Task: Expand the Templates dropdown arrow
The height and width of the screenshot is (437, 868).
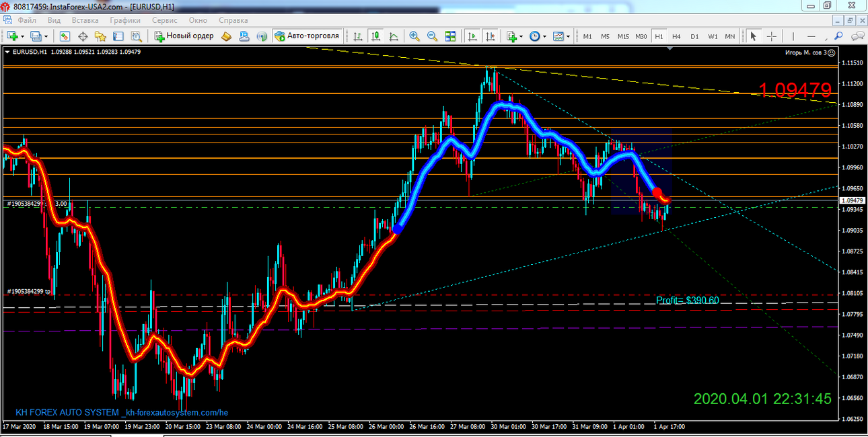Action: click(568, 36)
